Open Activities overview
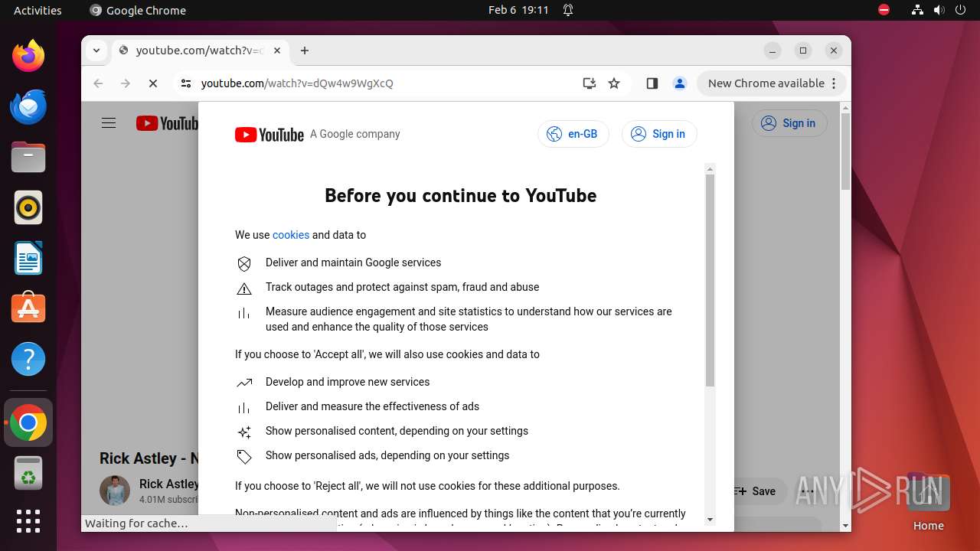This screenshot has width=980, height=551. tap(38, 10)
